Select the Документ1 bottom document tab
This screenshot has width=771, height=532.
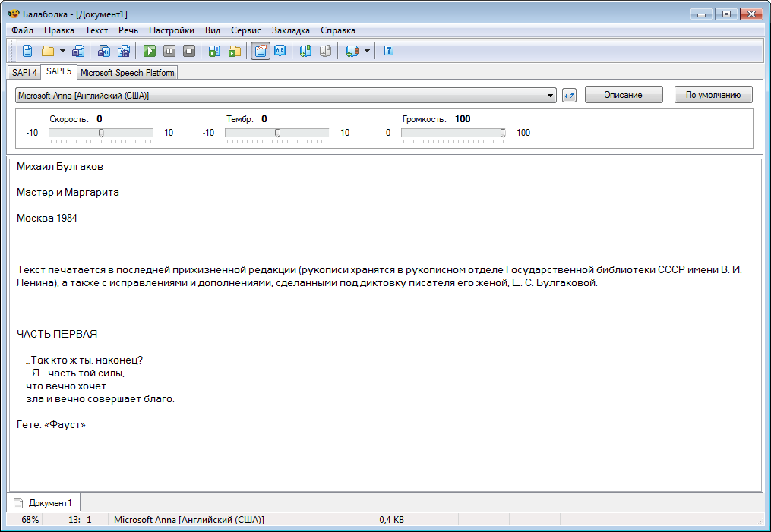point(44,503)
